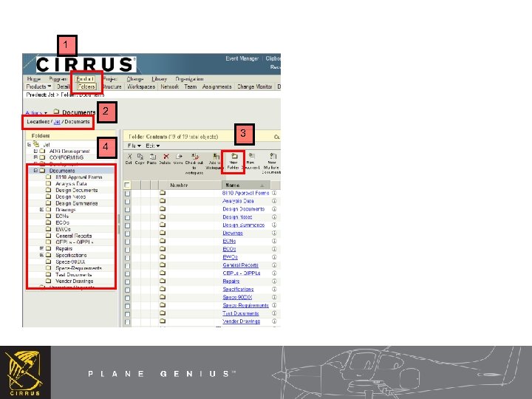Click the New Folder toolbar icon
This screenshot has height=399, width=532.
coord(234,156)
